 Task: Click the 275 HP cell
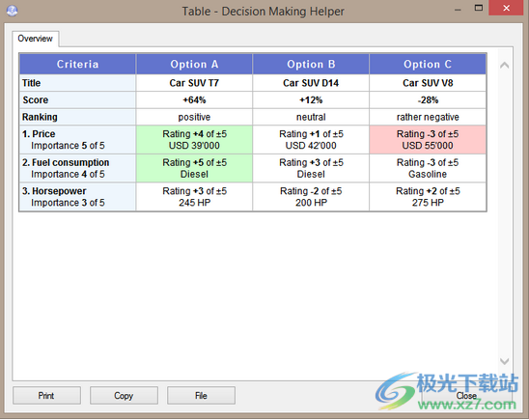tap(428, 197)
